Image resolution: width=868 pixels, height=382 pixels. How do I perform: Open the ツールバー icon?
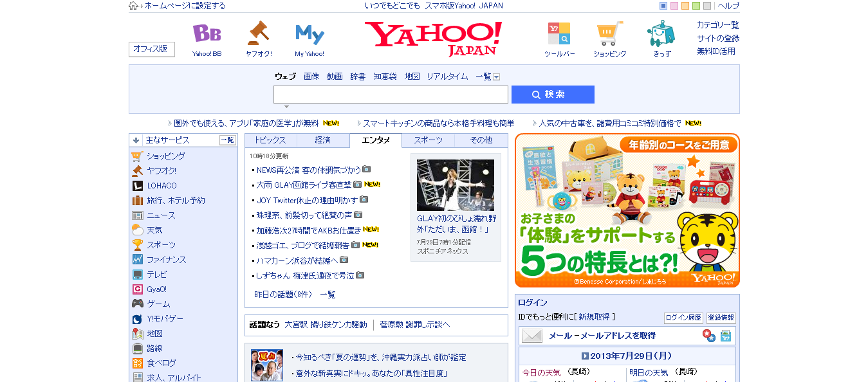click(559, 33)
